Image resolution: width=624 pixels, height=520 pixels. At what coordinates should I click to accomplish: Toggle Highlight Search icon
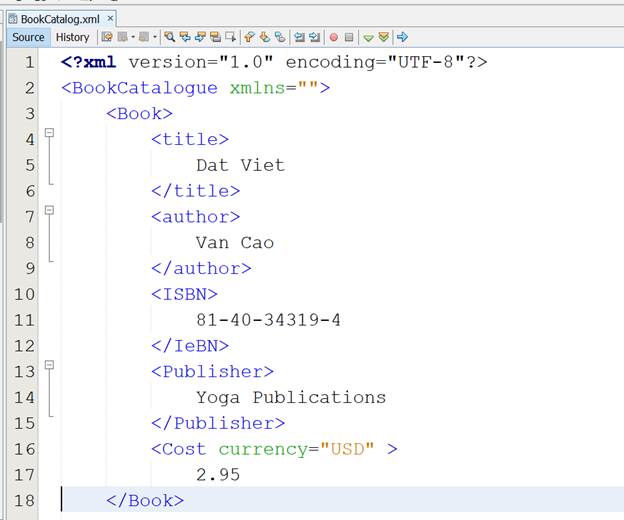pos(215,37)
